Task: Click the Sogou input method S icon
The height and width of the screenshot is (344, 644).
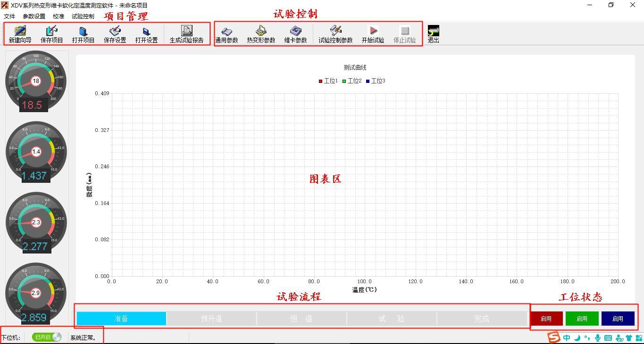Action: (x=554, y=337)
